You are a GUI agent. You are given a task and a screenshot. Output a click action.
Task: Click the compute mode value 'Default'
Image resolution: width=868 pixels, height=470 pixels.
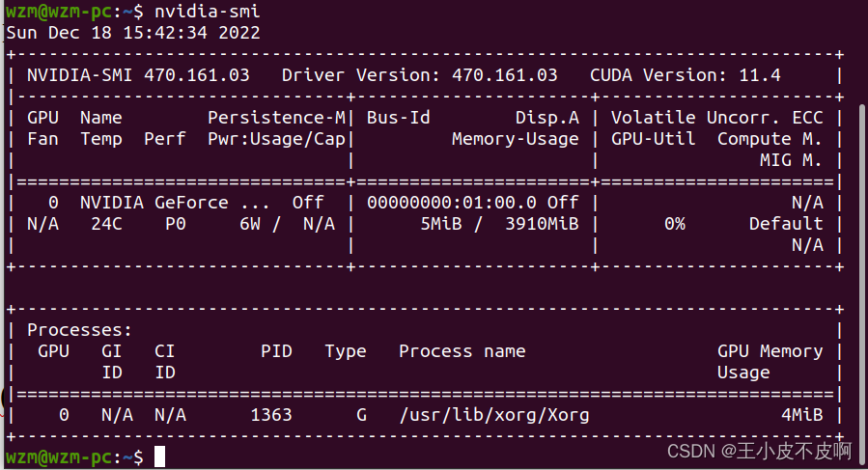point(786,224)
